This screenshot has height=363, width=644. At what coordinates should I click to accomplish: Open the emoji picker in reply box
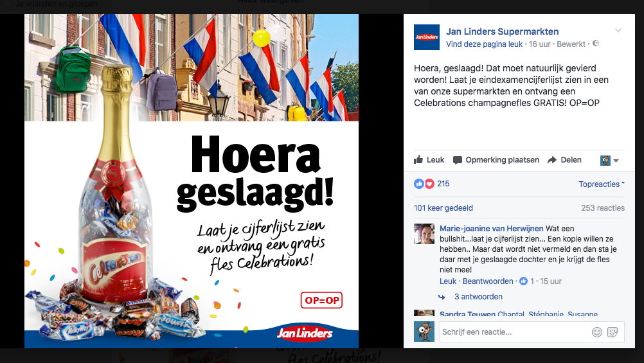tap(597, 332)
